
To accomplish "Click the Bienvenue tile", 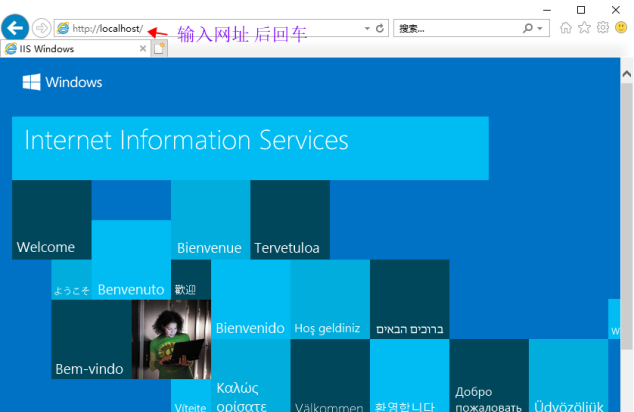I will click(x=211, y=220).
